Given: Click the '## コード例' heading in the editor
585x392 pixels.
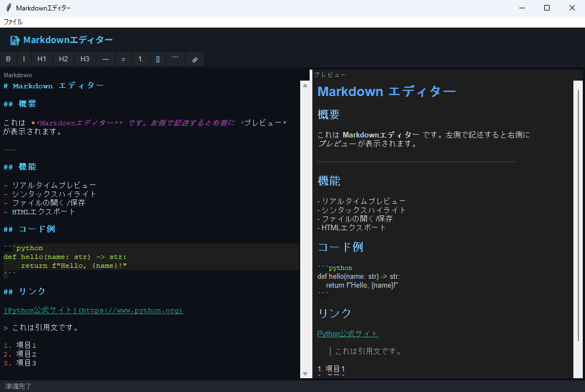Looking at the screenshot, I should point(29,229).
